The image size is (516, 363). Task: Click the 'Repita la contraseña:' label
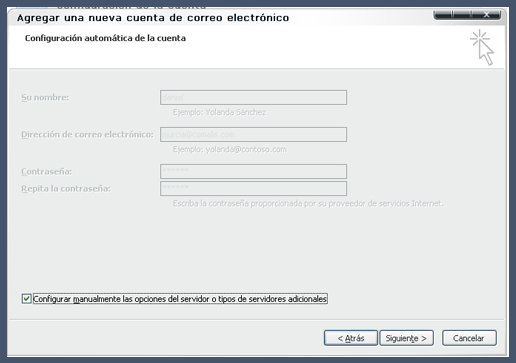pyautogui.click(x=66, y=189)
